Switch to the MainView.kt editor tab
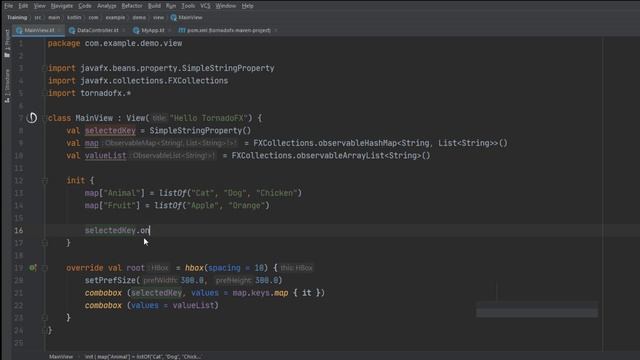Screen dimensions: 640x360 click(39, 30)
